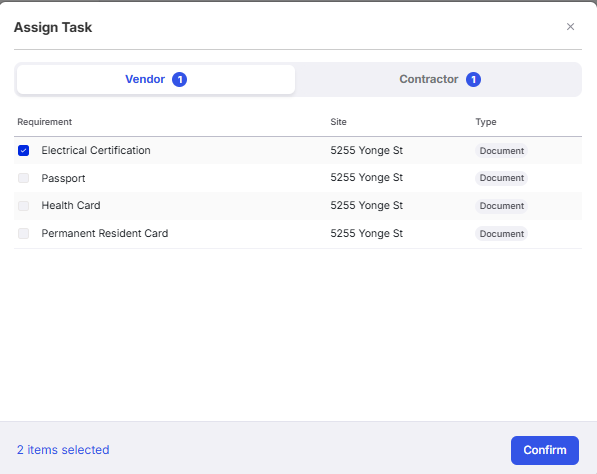597x474 pixels.
Task: Confirm the task assignment
Action: pos(544,450)
